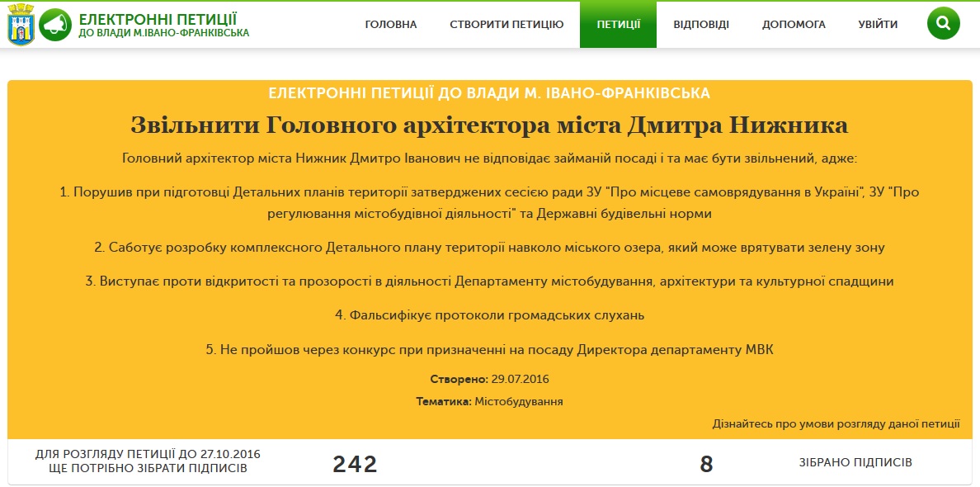Click the creation date 29.07.2016
The width and height of the screenshot is (980, 487).
520,380
